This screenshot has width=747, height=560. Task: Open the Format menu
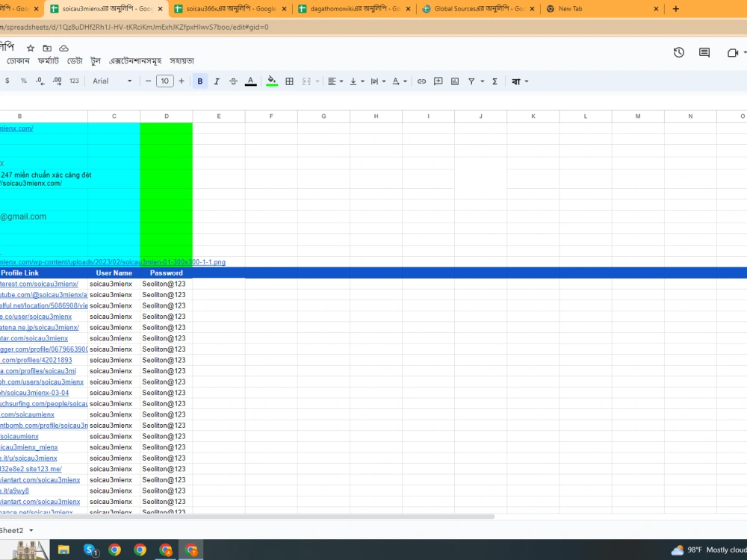pos(48,61)
